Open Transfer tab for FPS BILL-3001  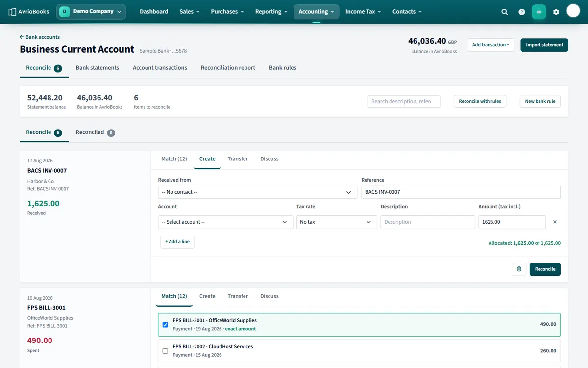[238, 296]
